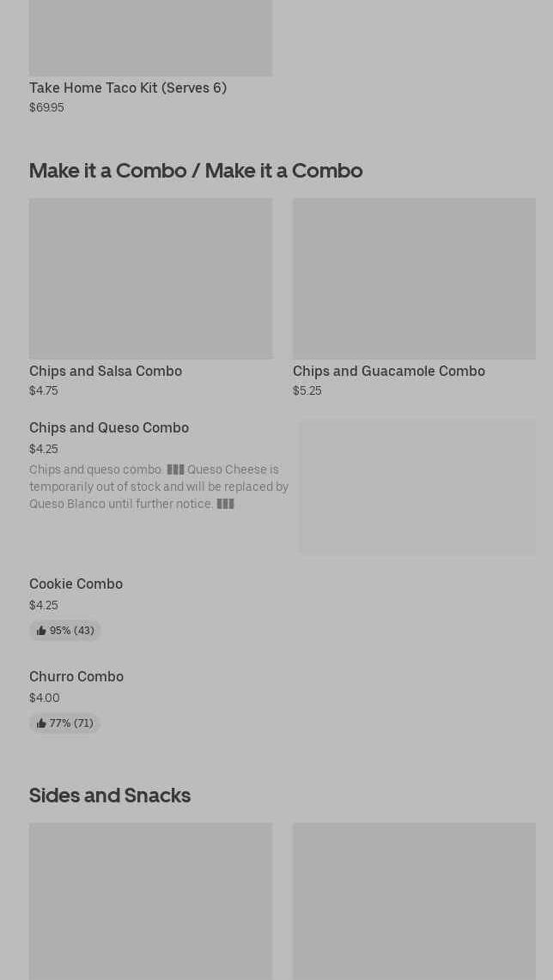Open Take Home Taco Kit (Serves 6) title
553x980 pixels.
coord(128,88)
